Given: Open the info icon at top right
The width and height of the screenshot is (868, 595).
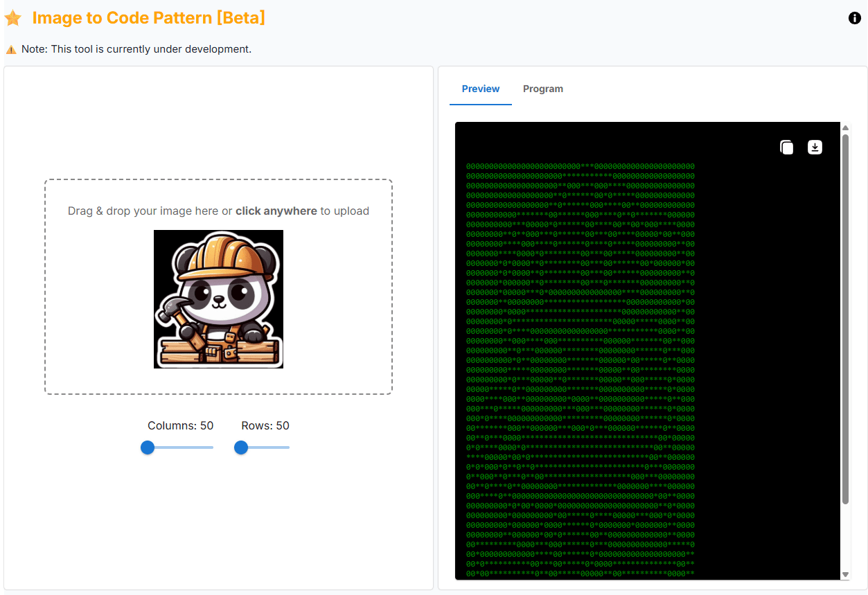Looking at the screenshot, I should click(854, 18).
